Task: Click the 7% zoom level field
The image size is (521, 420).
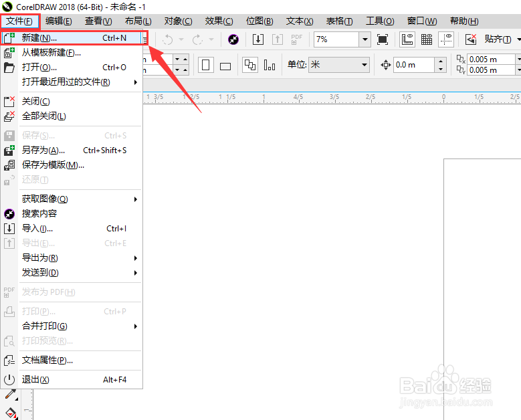Action: 336,39
